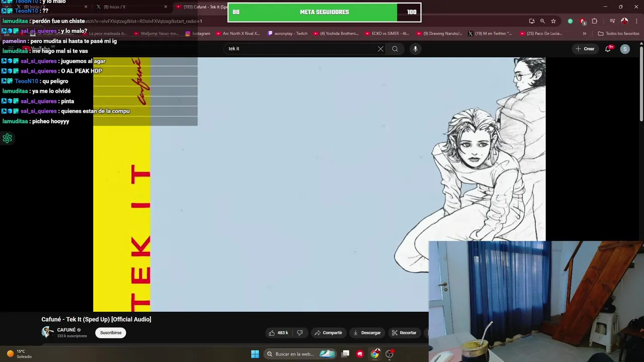The image size is (644, 362).
Task: Switch to the Cafuné - Tek It browser tab
Action: point(201,7)
